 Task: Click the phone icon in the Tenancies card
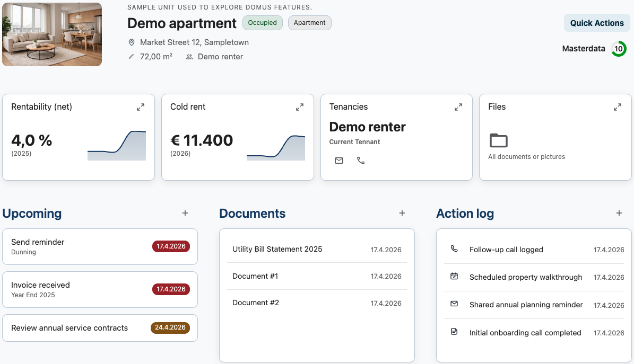(361, 161)
